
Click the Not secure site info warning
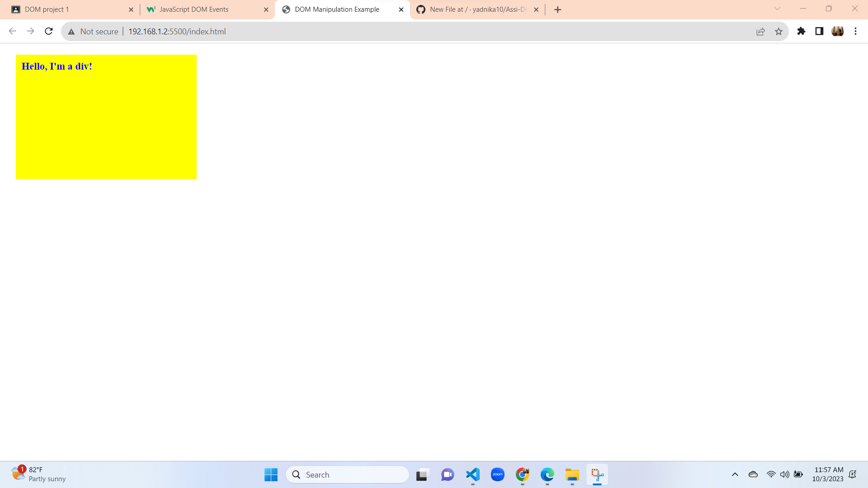coord(93,31)
